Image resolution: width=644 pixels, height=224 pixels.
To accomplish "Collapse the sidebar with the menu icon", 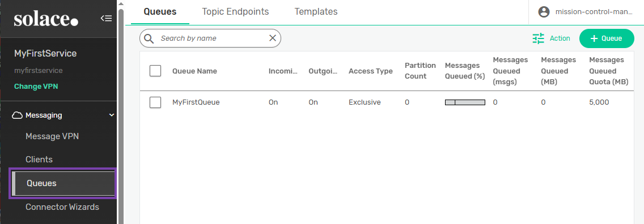I will 106,18.
